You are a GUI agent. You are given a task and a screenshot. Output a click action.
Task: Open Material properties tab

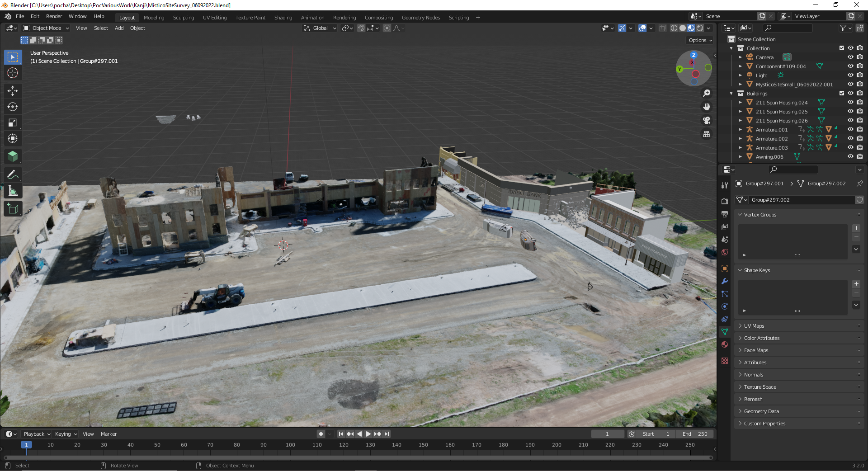(x=725, y=344)
